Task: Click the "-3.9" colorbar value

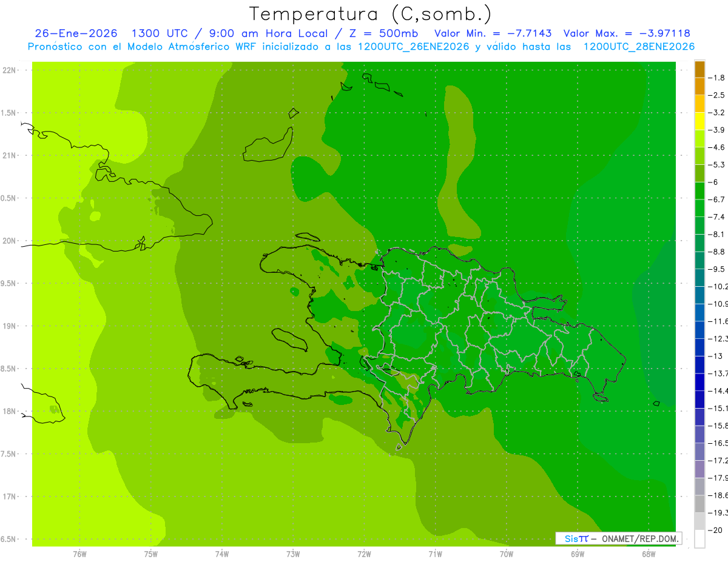Action: point(716,130)
